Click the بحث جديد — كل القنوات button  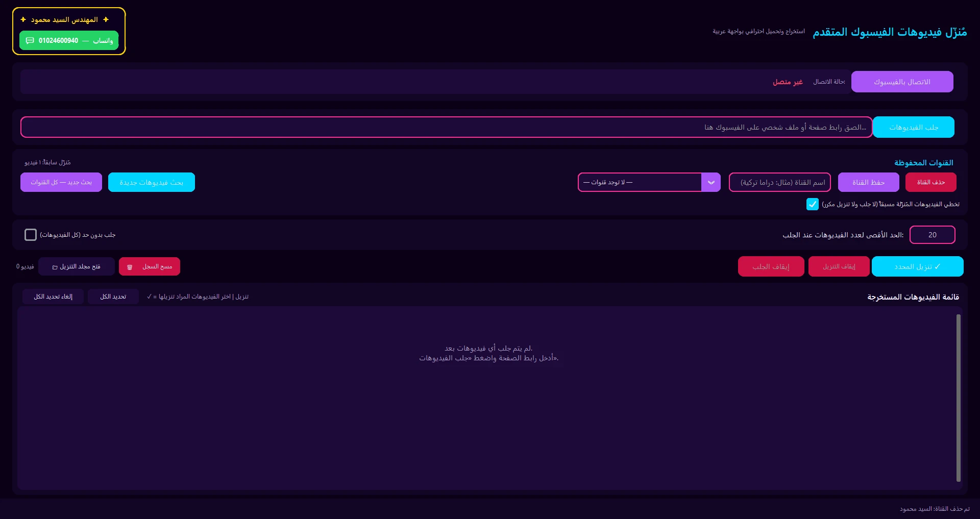61,182
